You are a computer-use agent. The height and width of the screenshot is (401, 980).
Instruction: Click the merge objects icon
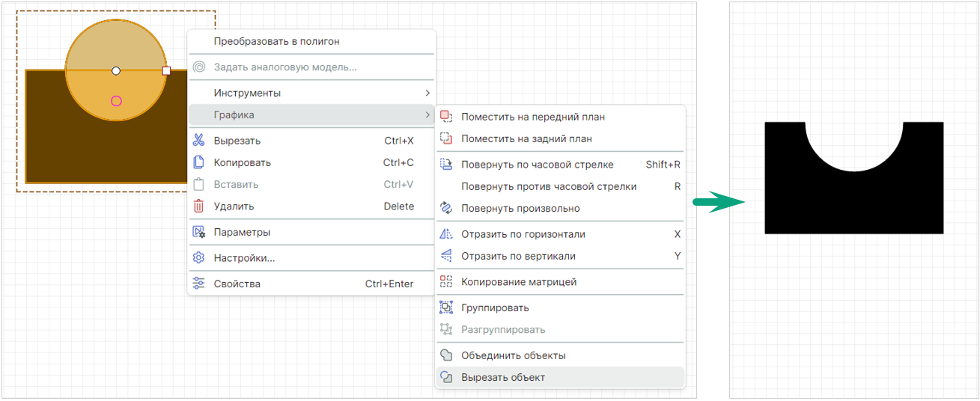446,355
